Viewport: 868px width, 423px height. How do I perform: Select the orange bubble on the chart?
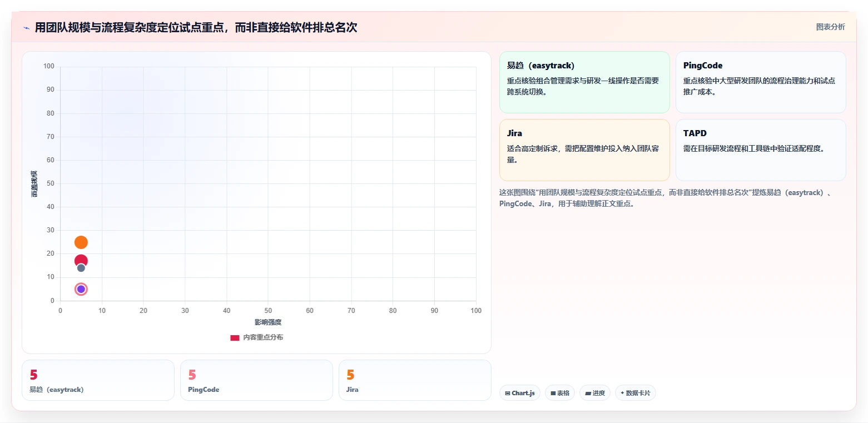[81, 242]
